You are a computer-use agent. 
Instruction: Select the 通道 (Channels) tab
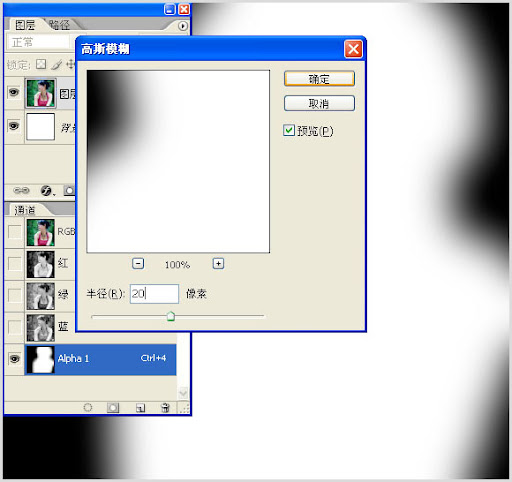click(24, 210)
